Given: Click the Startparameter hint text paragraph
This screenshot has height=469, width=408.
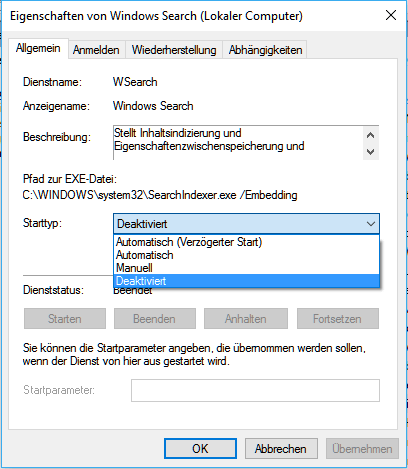Looking at the screenshot, I should point(194,355).
